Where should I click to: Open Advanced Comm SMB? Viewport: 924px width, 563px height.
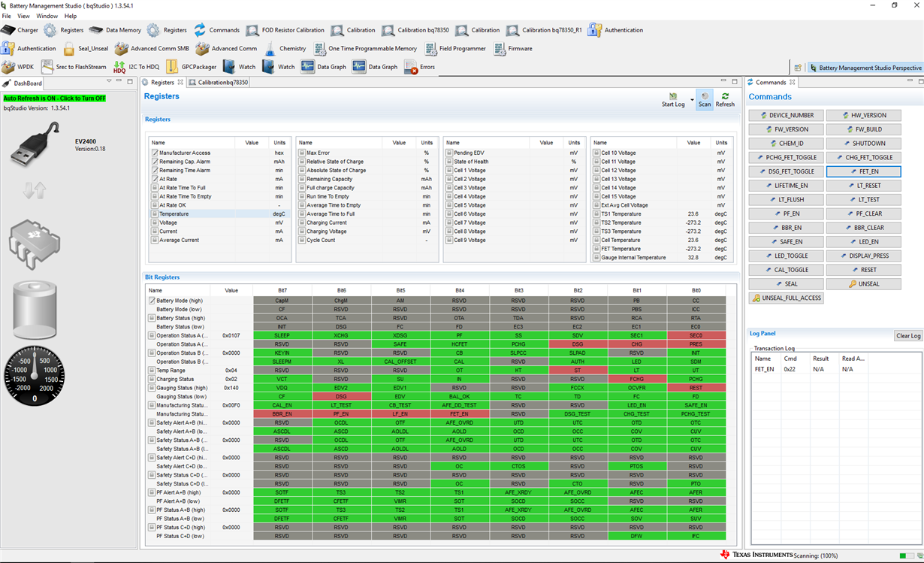pos(152,48)
